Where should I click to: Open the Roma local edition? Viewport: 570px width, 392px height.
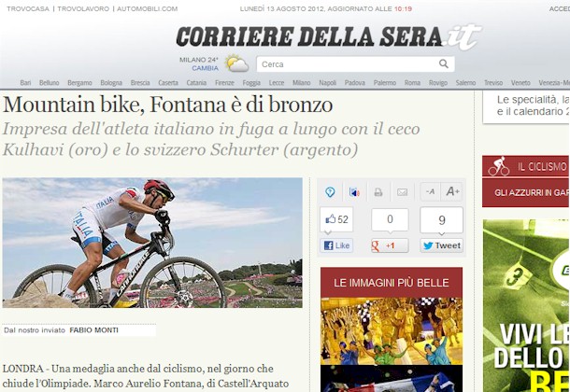[x=412, y=83]
